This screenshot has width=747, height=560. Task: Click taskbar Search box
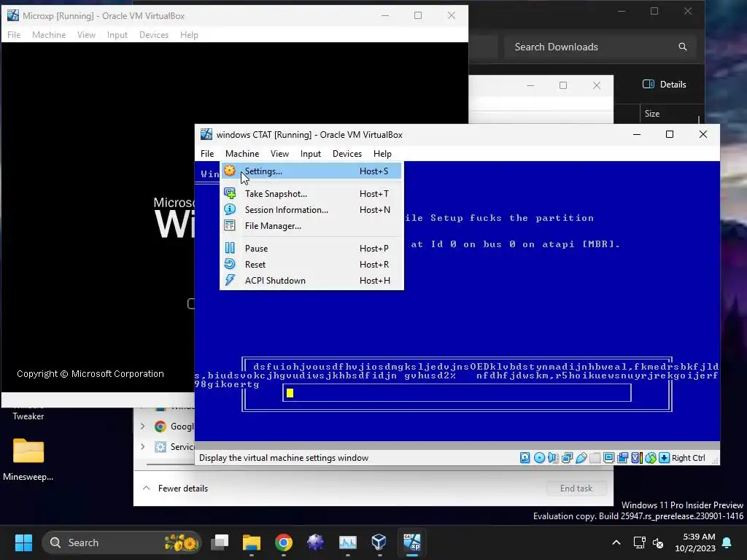tap(122, 542)
